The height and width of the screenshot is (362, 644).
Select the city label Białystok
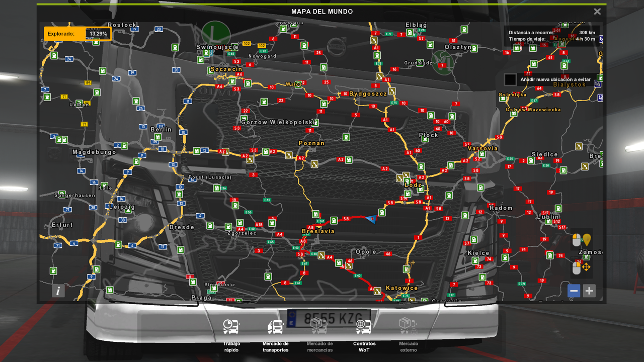pyautogui.click(x=570, y=84)
